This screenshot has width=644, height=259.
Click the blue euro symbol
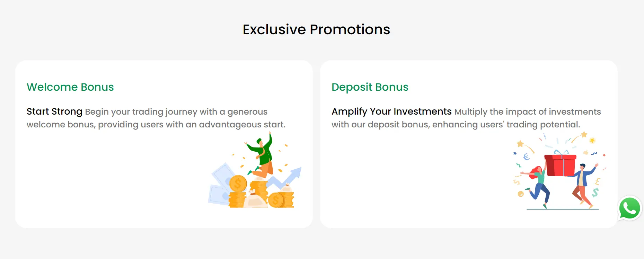tap(526, 157)
